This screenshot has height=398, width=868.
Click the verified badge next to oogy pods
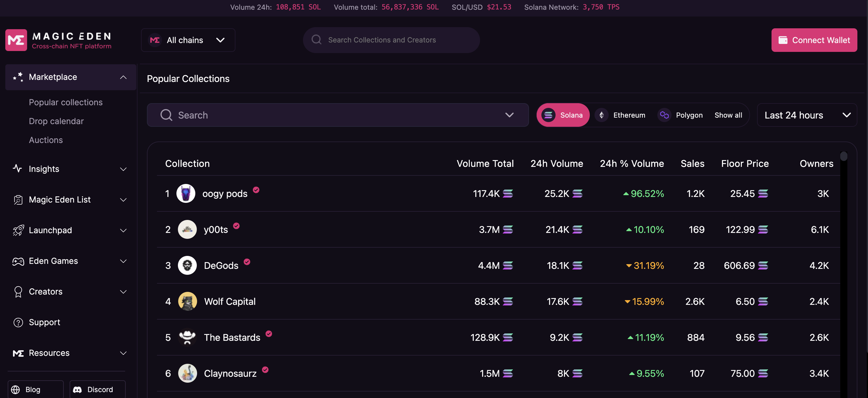pyautogui.click(x=256, y=190)
